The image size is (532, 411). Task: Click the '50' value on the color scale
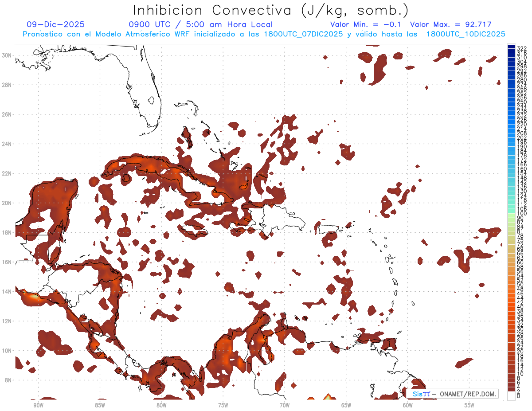tap(520, 285)
